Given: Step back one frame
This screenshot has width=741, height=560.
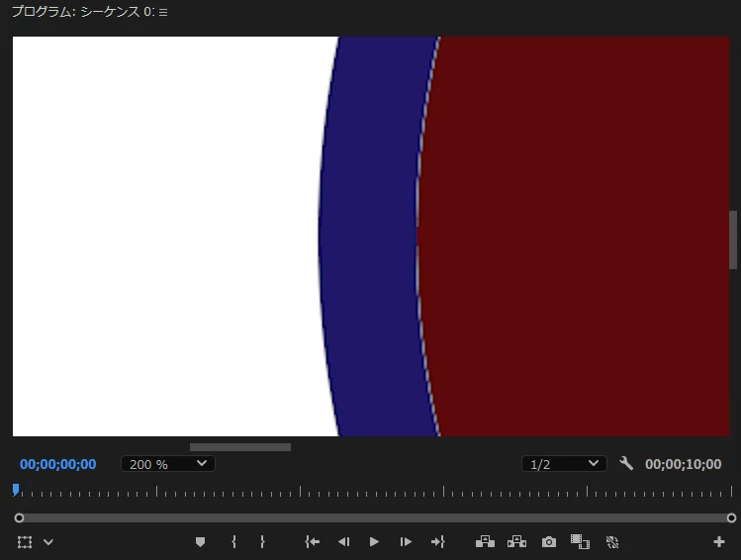Looking at the screenshot, I should coord(343,542).
